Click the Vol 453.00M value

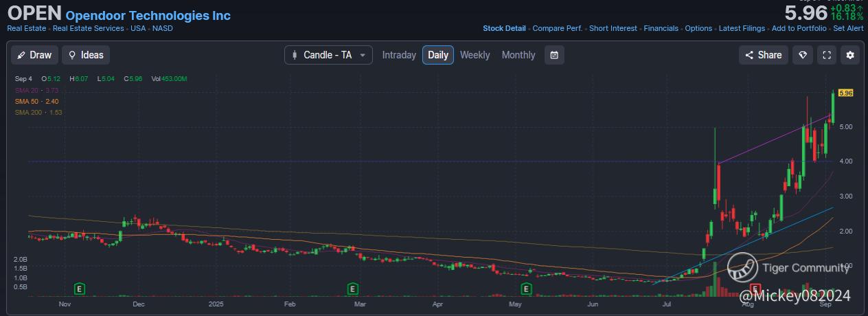pos(169,79)
